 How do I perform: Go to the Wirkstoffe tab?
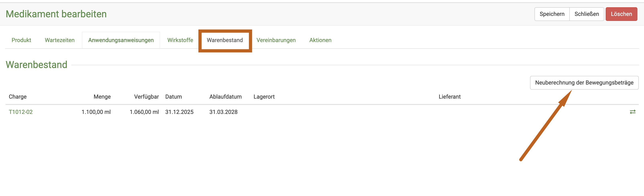point(180,40)
